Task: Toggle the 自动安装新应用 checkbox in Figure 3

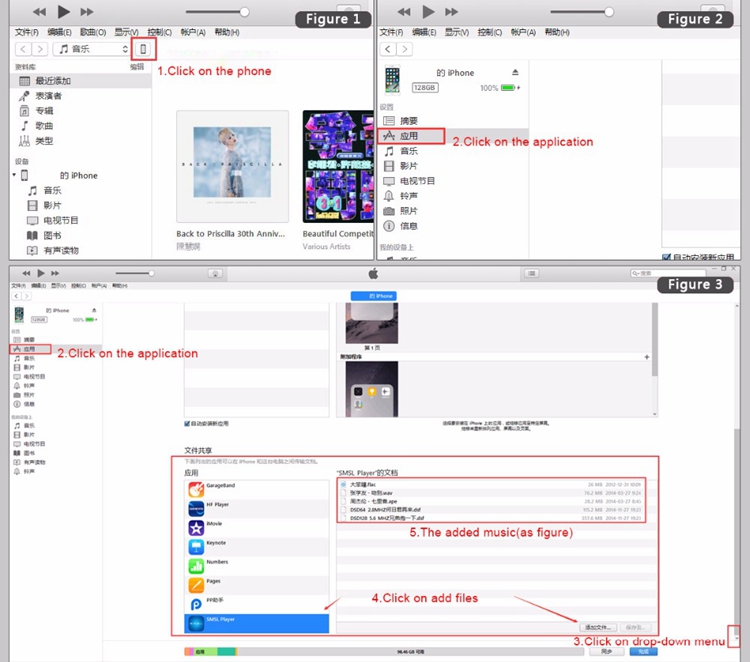Action: 187,423
